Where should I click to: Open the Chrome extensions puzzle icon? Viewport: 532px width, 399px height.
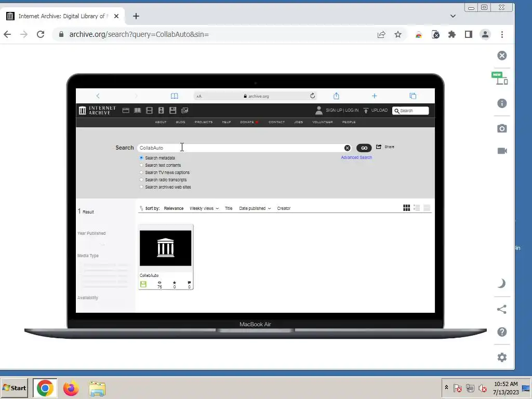[451, 34]
